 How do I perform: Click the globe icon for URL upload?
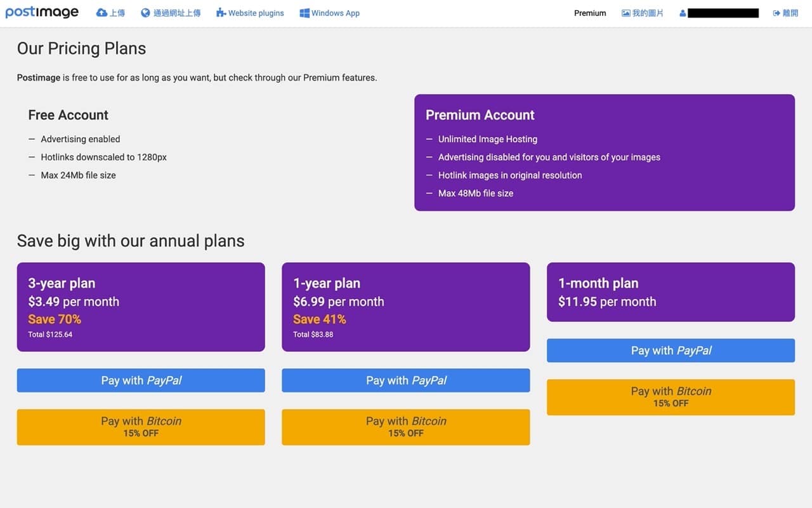point(146,13)
